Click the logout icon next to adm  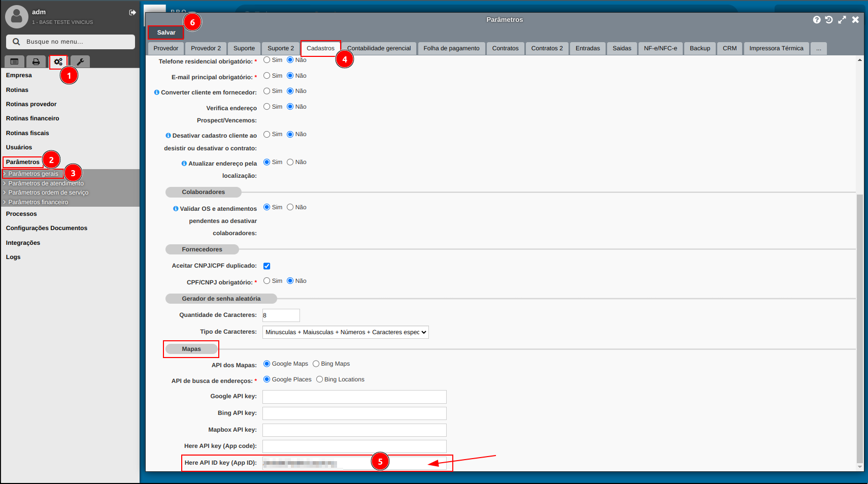(132, 12)
